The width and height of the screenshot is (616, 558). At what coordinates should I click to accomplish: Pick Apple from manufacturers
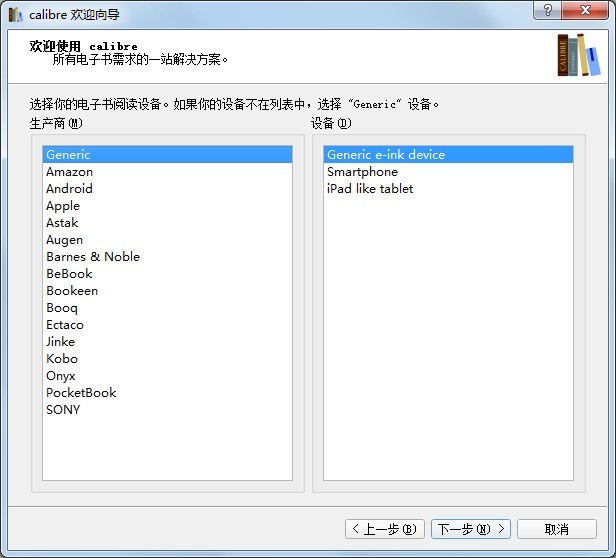click(x=167, y=206)
